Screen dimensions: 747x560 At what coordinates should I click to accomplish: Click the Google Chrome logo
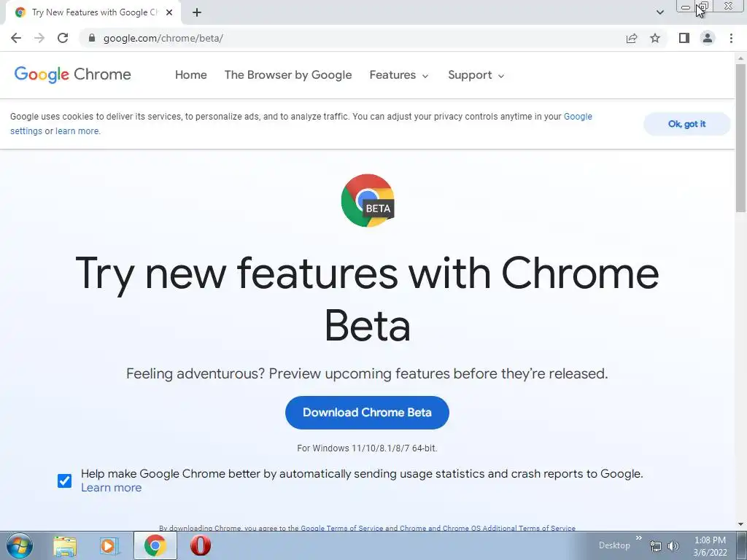click(x=72, y=75)
